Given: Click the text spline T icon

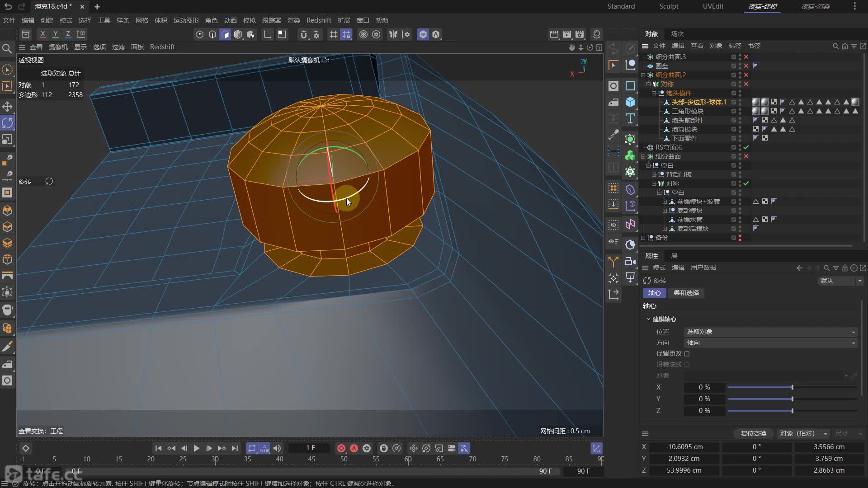Looking at the screenshot, I should [630, 118].
